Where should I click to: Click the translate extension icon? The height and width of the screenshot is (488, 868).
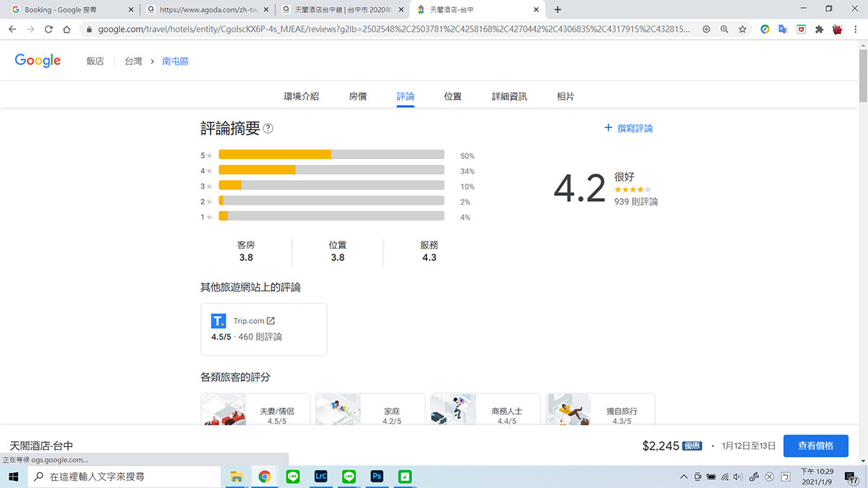783,29
